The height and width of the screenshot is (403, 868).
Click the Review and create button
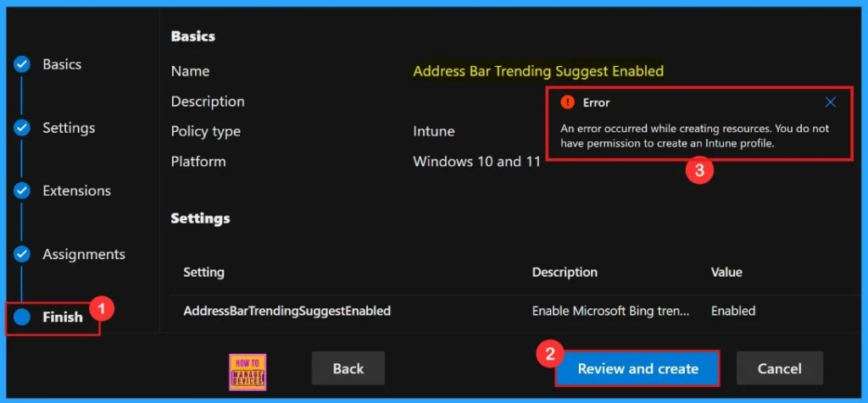point(637,368)
